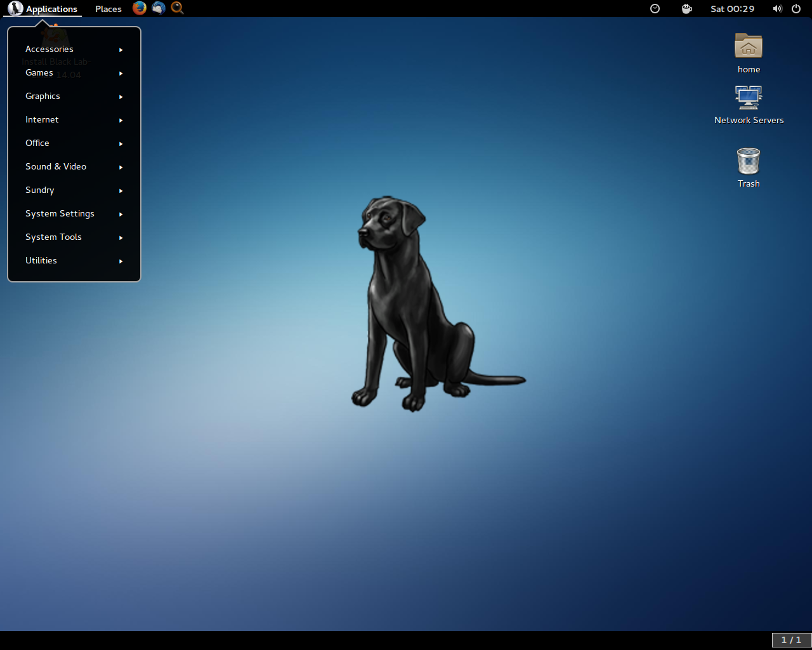Select the home folder desktop icon

point(749,46)
